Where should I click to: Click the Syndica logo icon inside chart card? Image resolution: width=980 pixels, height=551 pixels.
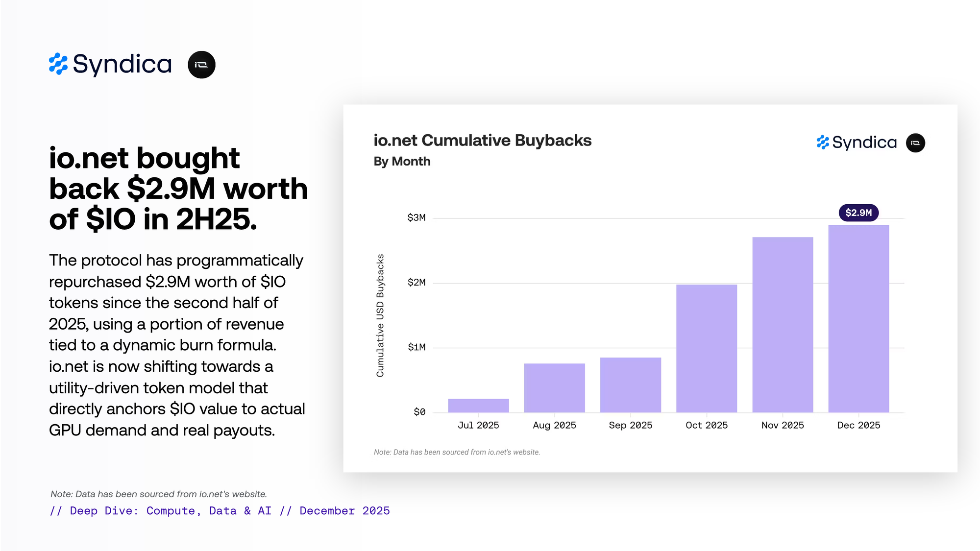pyautogui.click(x=822, y=143)
